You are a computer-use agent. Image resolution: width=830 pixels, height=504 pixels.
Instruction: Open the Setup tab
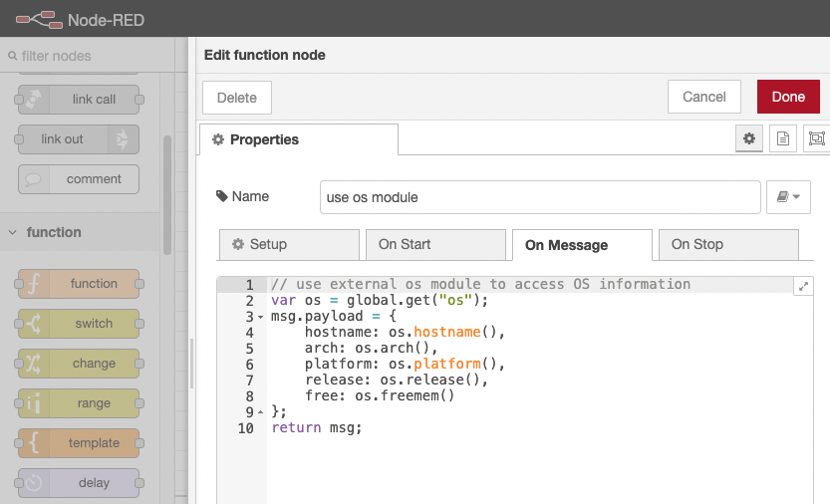(289, 244)
